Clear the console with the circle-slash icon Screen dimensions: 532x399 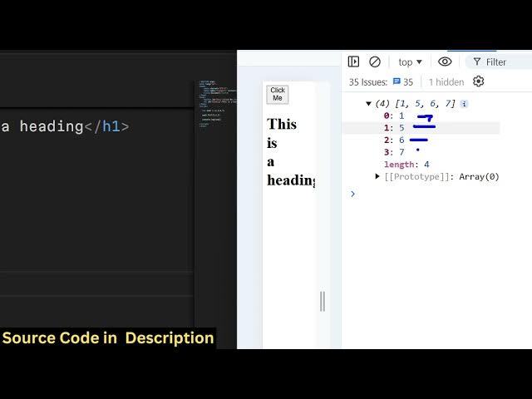click(x=375, y=62)
